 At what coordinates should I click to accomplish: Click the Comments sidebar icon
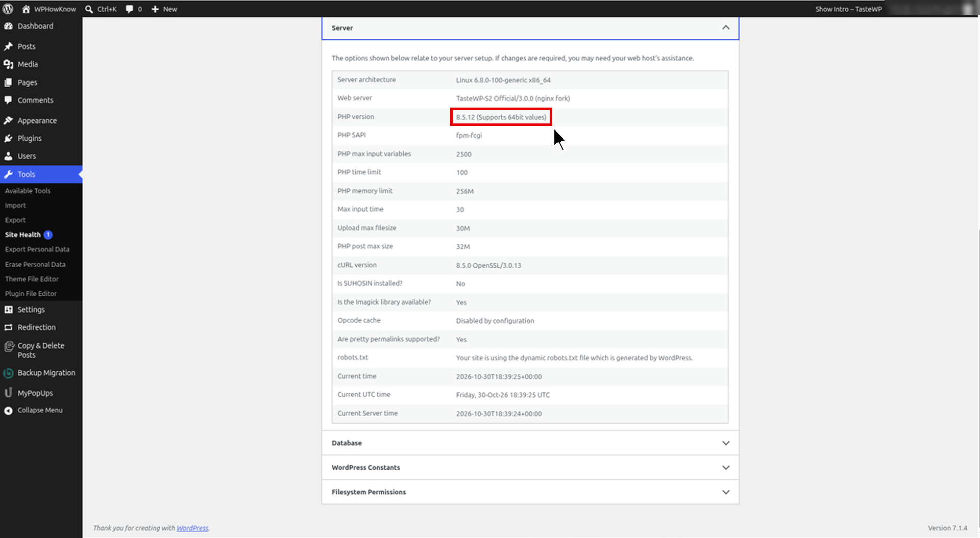tap(8, 100)
